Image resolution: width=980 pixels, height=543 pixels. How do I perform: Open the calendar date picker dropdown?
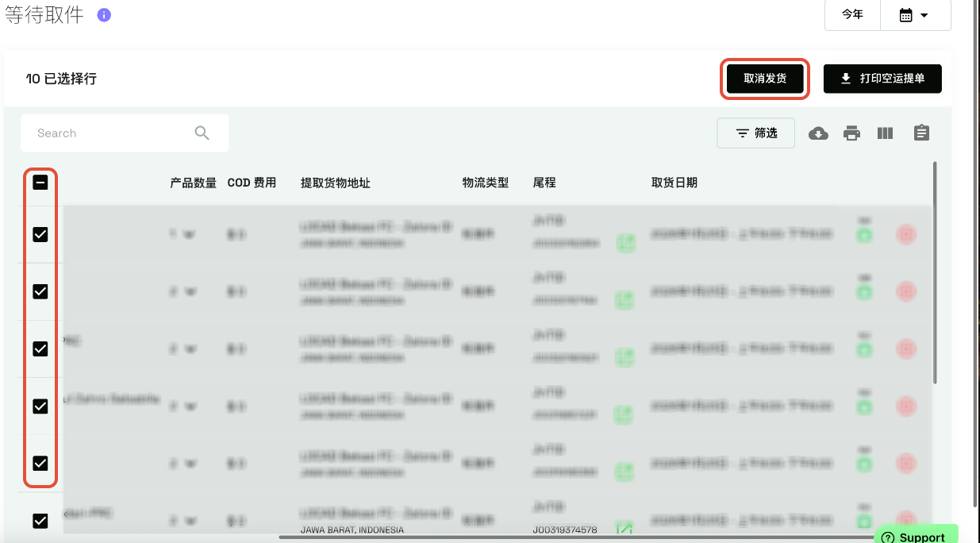tap(915, 14)
